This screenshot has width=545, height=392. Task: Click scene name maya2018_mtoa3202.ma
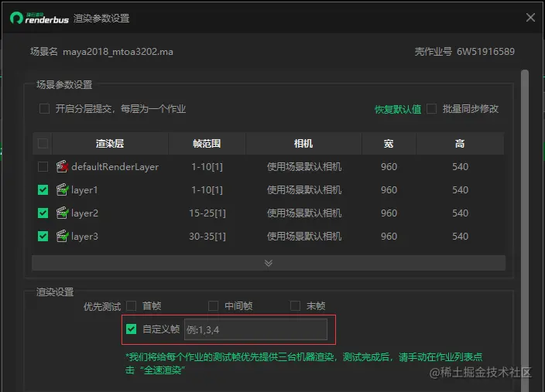(x=118, y=52)
